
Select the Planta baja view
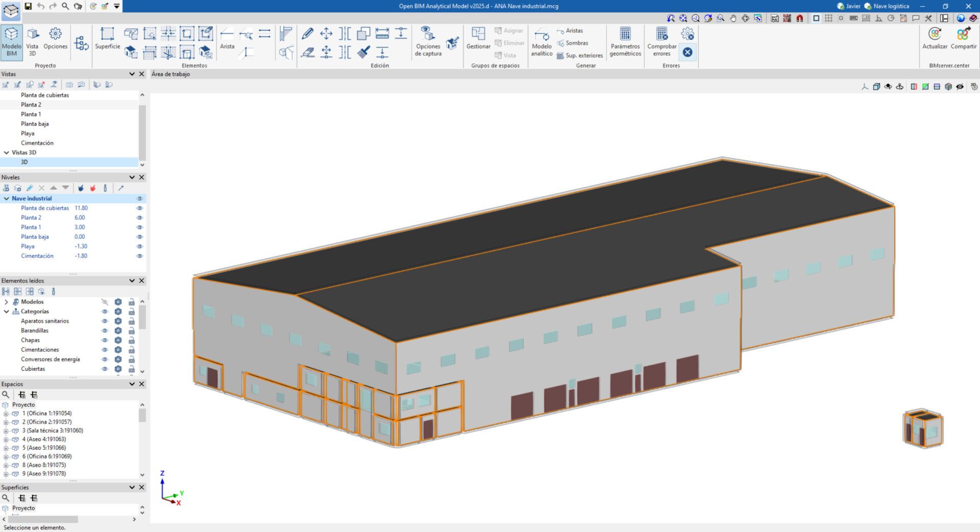[35, 124]
